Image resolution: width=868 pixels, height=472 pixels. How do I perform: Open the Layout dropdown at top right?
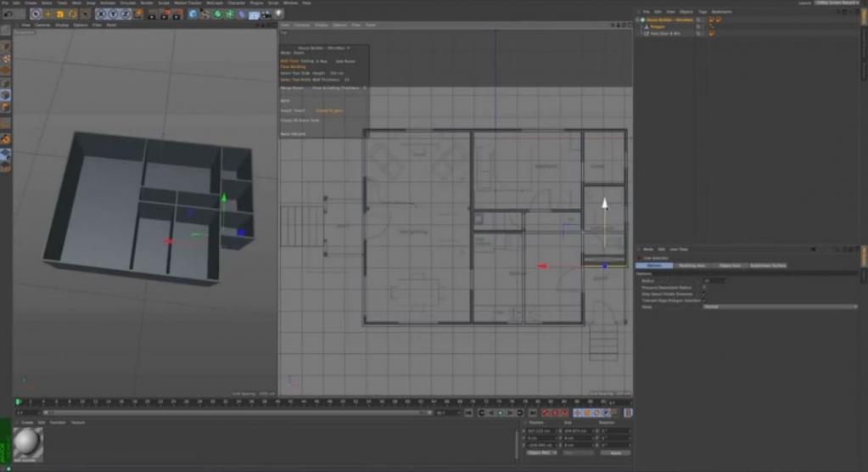(838, 3)
